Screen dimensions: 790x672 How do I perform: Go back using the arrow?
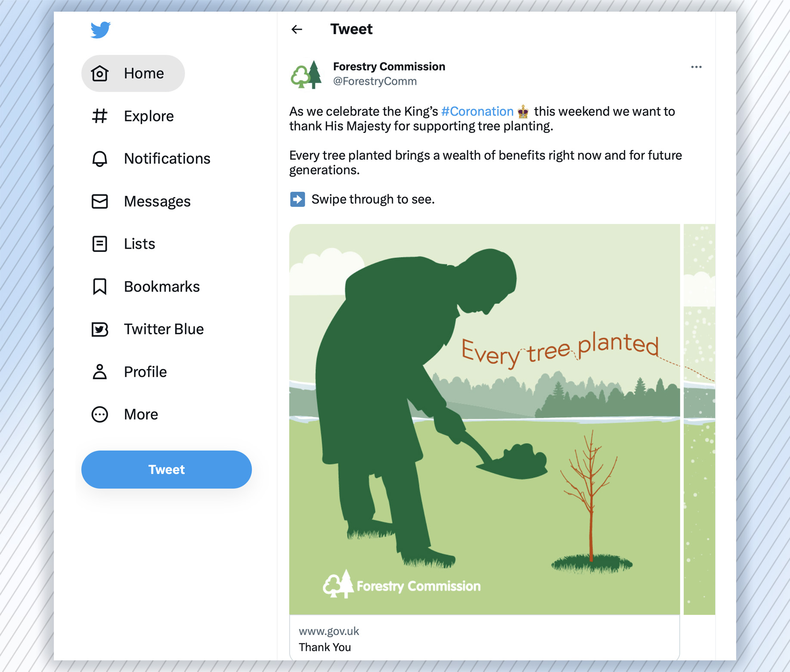[x=297, y=29]
